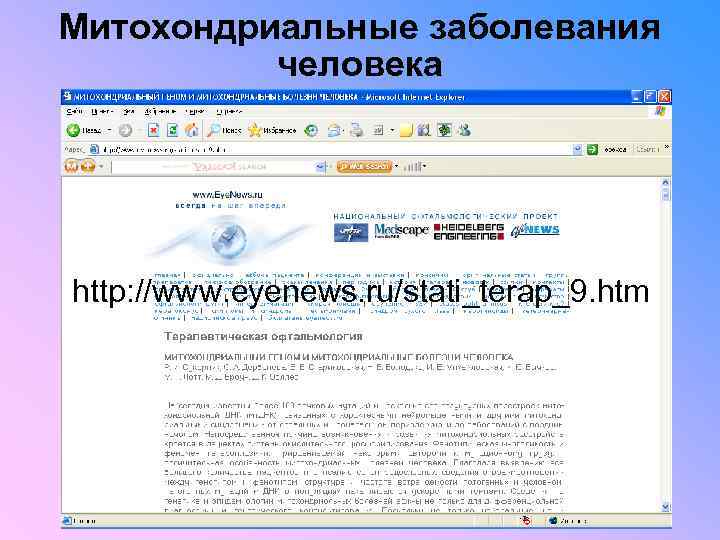
Task: Expand the Edit button dropdown arrow
Action: click(x=392, y=130)
